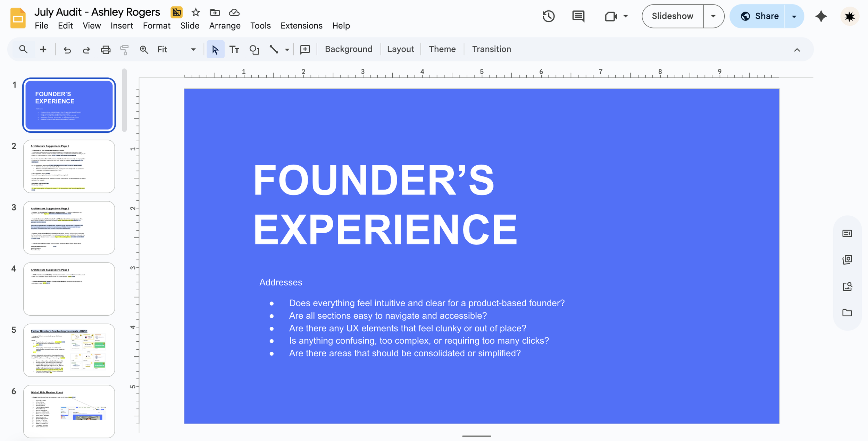Star this presentation

(x=196, y=13)
